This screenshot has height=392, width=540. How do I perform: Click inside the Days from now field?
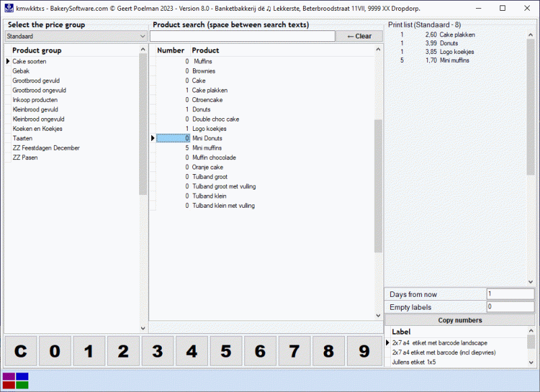pos(510,294)
